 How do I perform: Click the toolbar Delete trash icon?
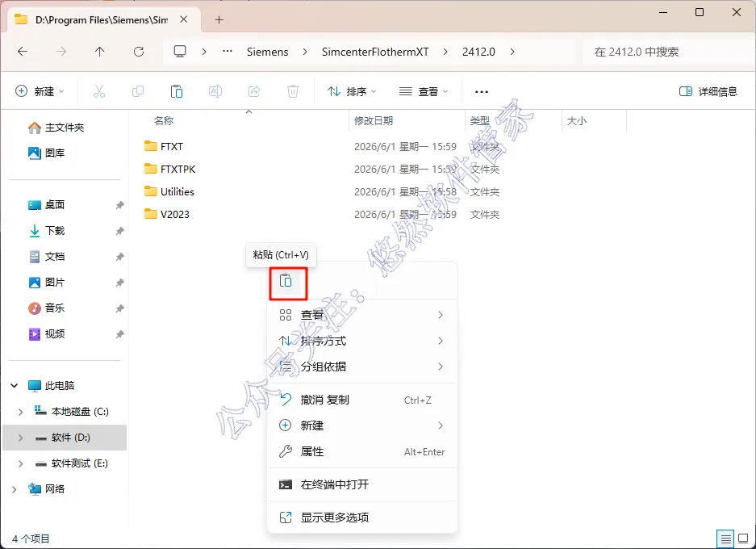click(293, 91)
